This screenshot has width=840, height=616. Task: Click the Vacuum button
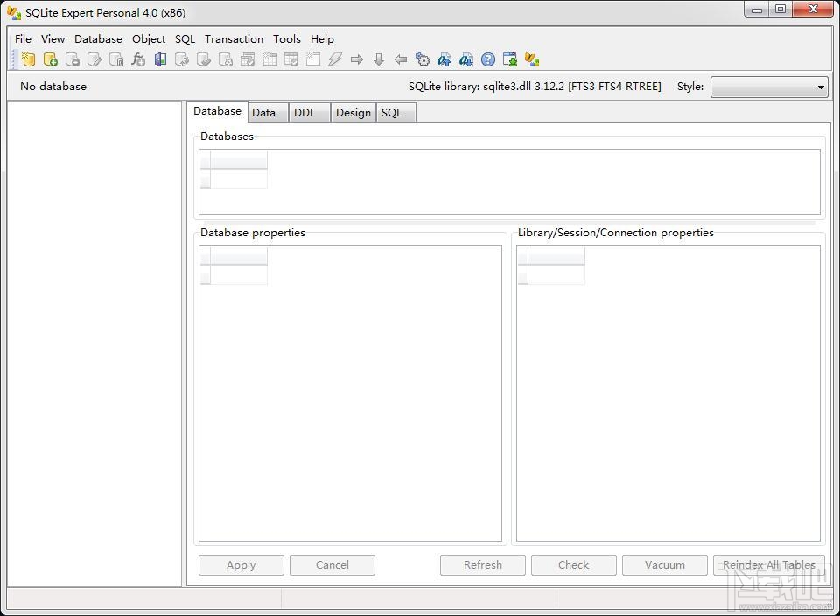click(665, 565)
